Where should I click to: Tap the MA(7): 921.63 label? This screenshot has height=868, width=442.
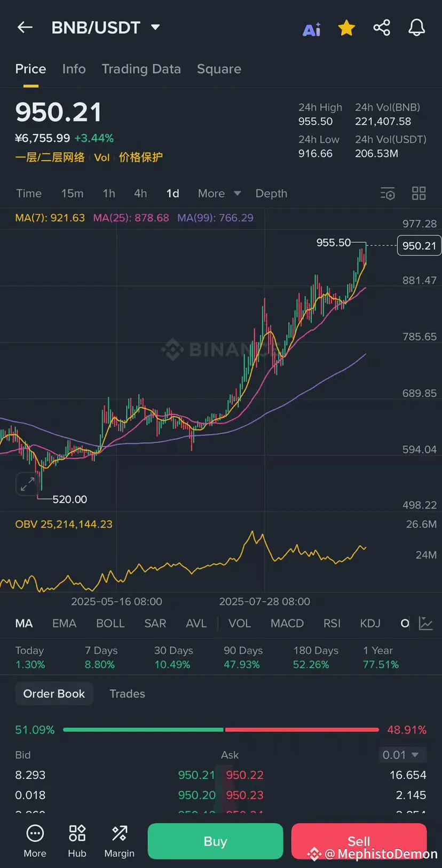50,218
